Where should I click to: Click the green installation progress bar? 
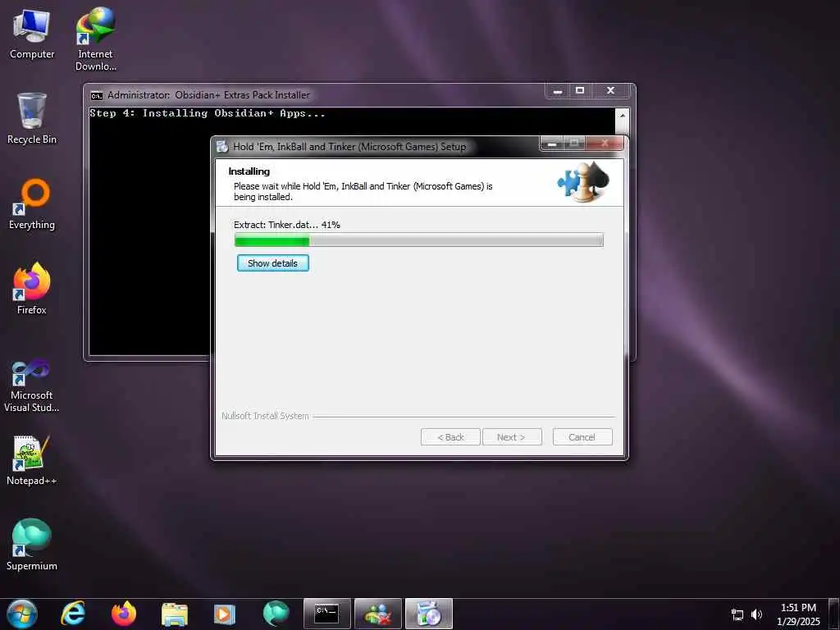pos(419,240)
